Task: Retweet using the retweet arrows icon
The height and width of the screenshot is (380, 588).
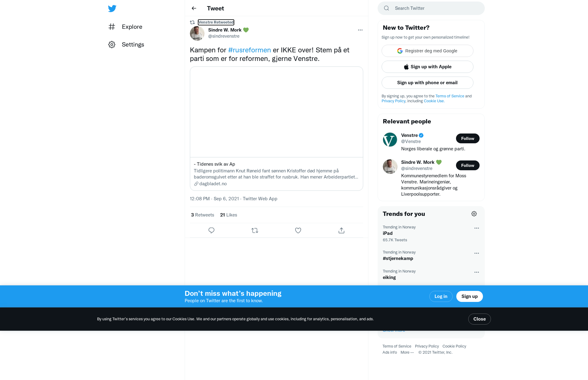Action: [255, 230]
